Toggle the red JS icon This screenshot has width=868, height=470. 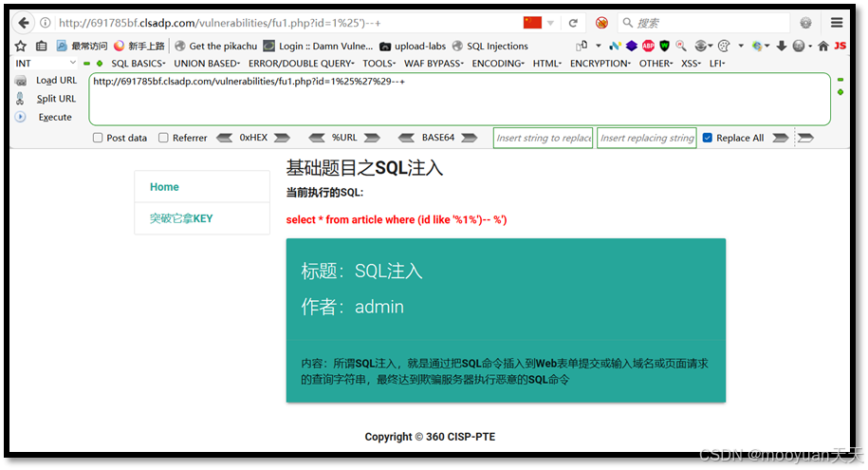point(840,46)
